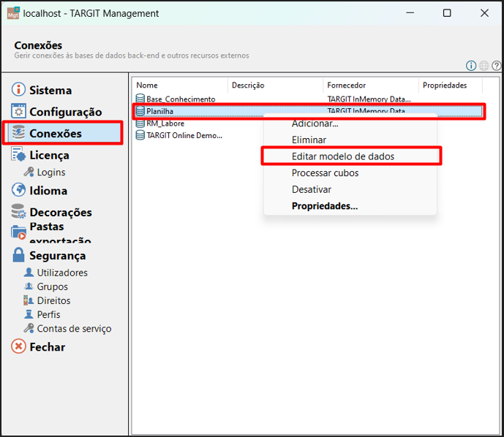504x437 pixels.
Task: Minimize the TARGIT Management window
Action: 410,13
